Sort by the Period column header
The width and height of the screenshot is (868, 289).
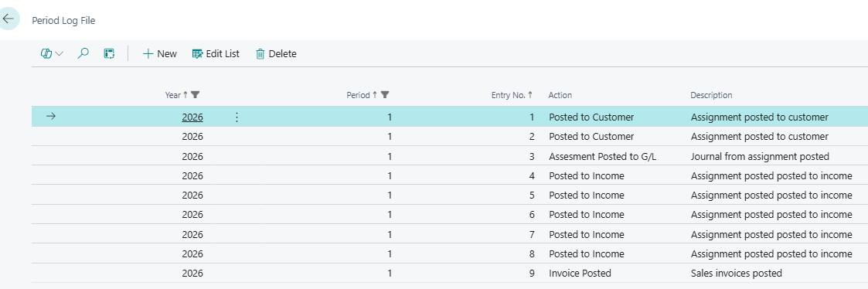tap(358, 95)
